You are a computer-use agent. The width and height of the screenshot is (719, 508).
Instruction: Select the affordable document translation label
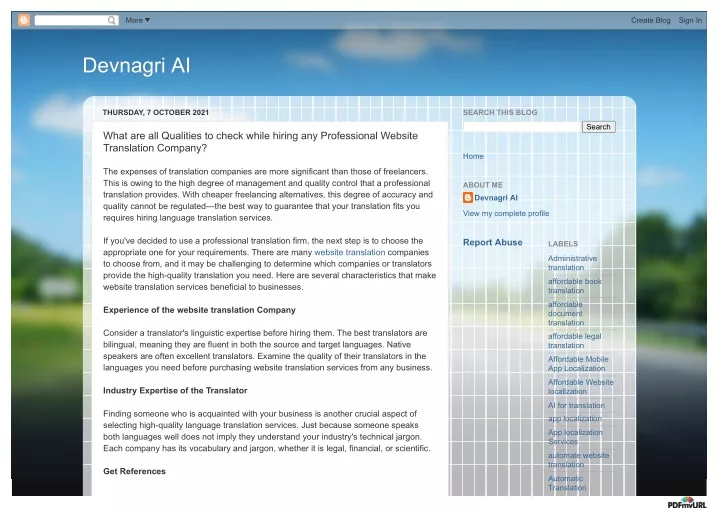[566, 314]
